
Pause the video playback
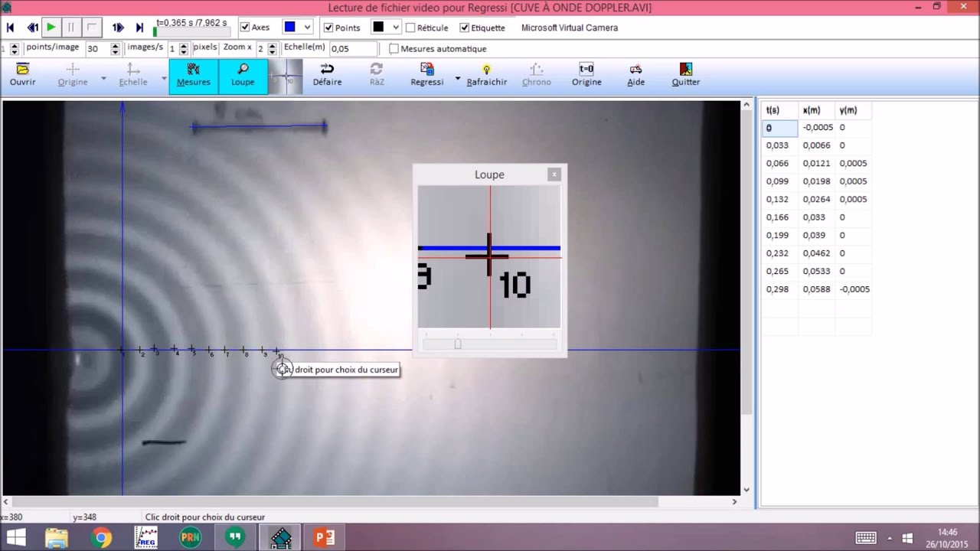[71, 28]
